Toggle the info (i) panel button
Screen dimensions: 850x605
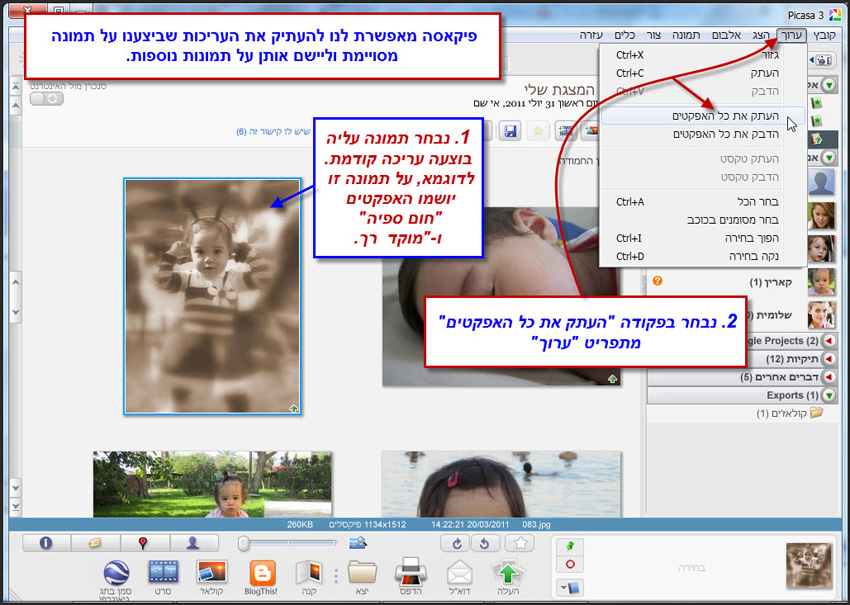[x=46, y=543]
